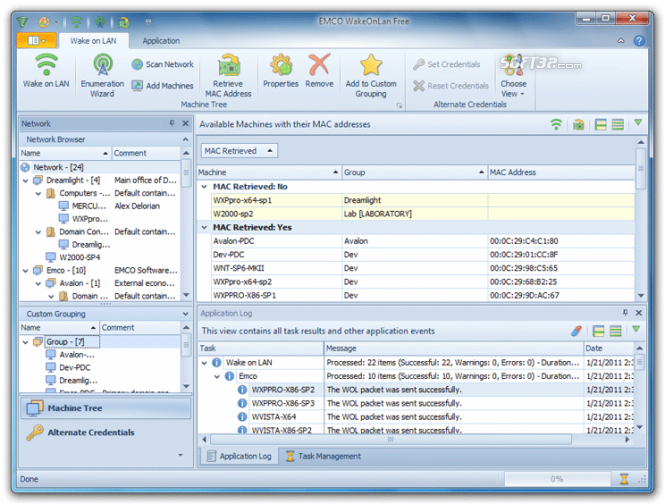Collapse the Avalon - [1] tree node

click(x=38, y=283)
